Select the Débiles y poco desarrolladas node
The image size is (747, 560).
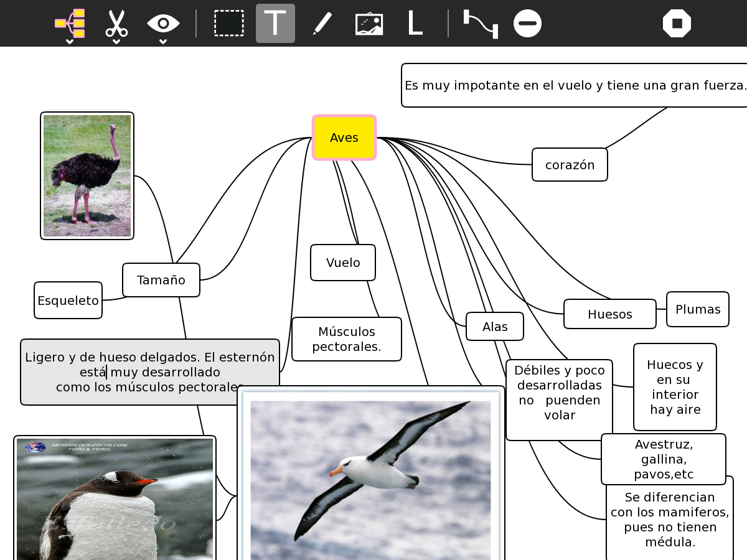tap(559, 400)
